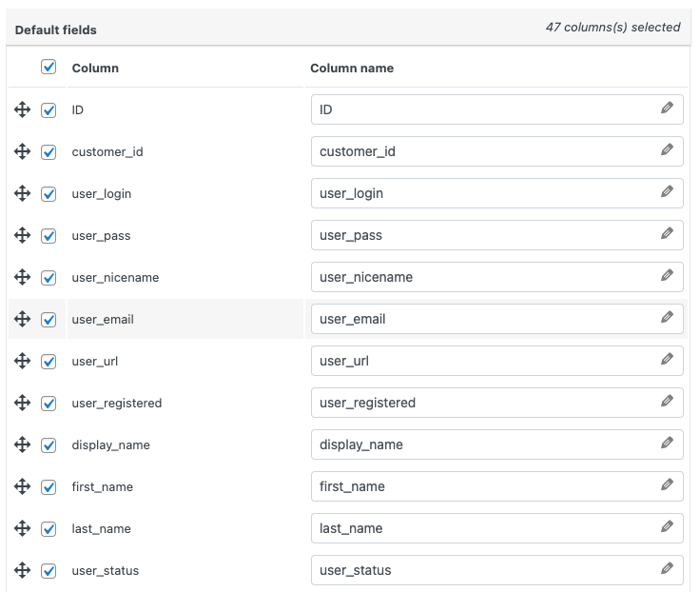Untick the user_status checkbox
The height and width of the screenshot is (592, 700).
pos(49,570)
